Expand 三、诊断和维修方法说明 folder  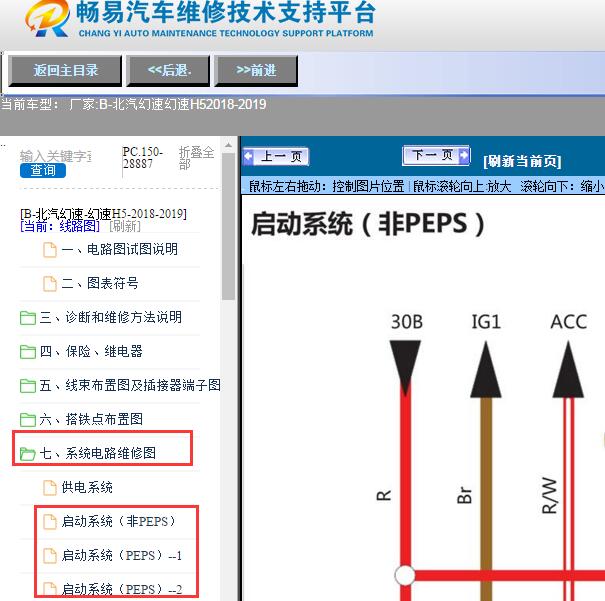tap(110, 317)
